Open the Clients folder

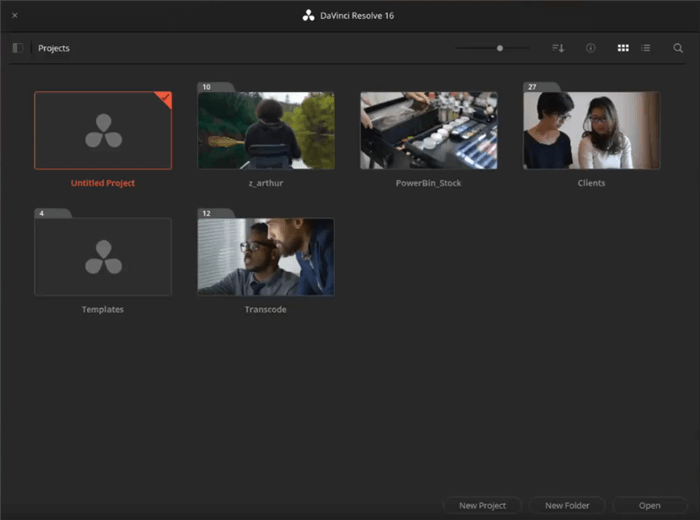pyautogui.click(x=591, y=131)
